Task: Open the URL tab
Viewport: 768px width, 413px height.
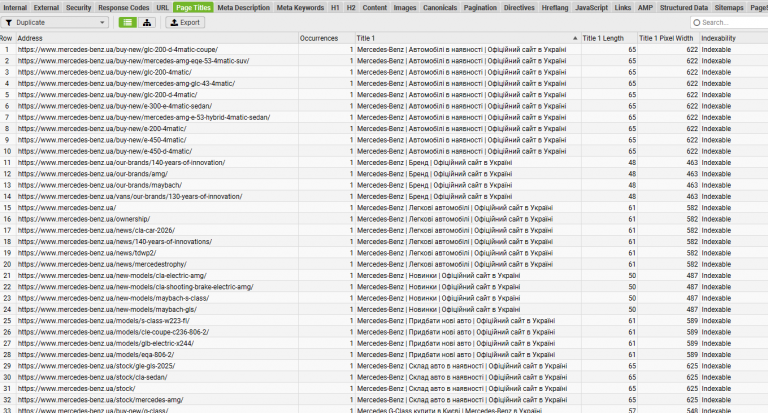Action: 163,8
